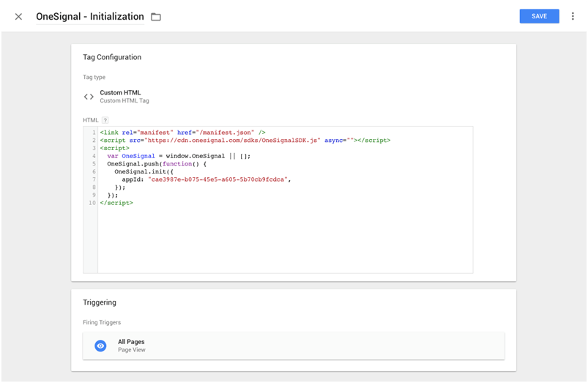Place cursor on the manifest link line
The image size is (588, 383).
[182, 133]
